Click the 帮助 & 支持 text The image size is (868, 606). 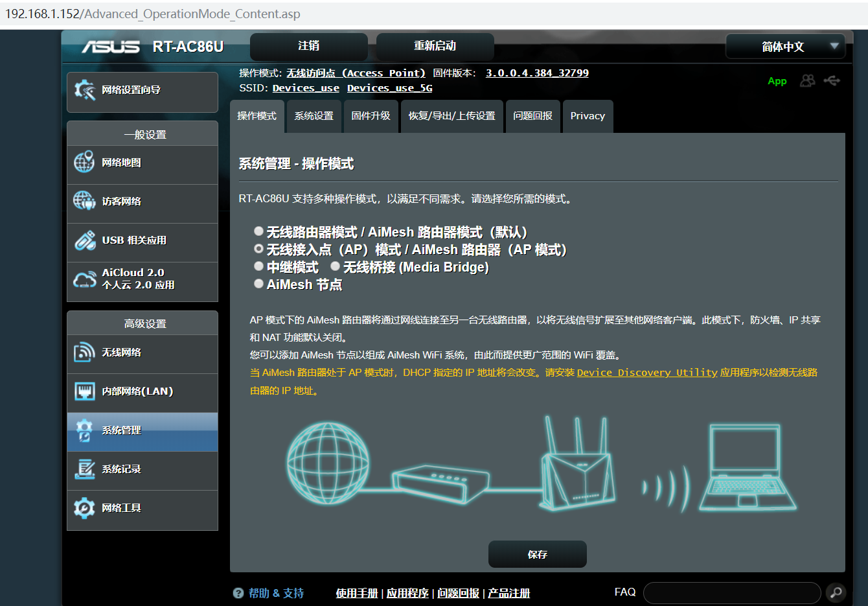coord(276,593)
